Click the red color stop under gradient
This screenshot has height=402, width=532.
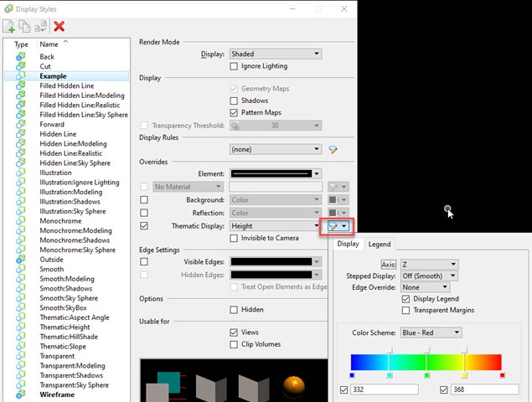(x=502, y=375)
